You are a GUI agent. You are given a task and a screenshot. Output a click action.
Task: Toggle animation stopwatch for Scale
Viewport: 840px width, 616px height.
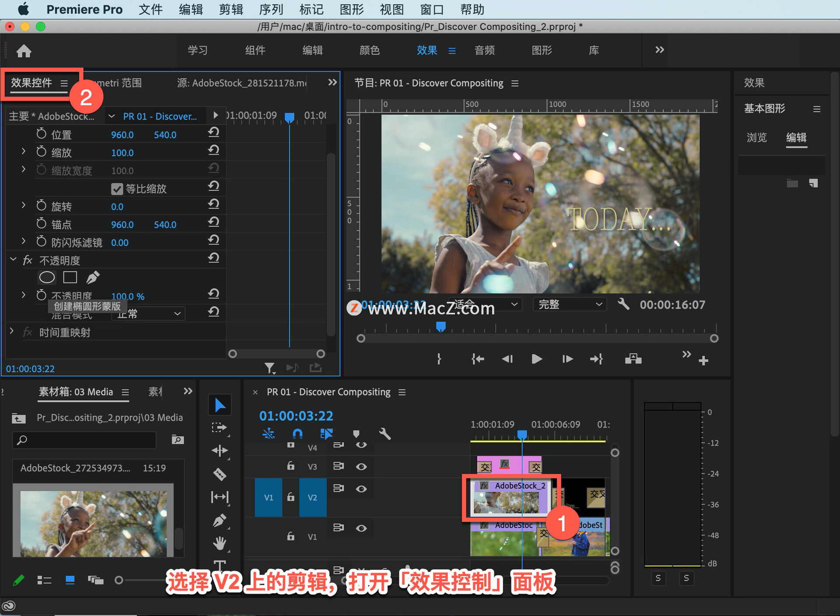[41, 152]
